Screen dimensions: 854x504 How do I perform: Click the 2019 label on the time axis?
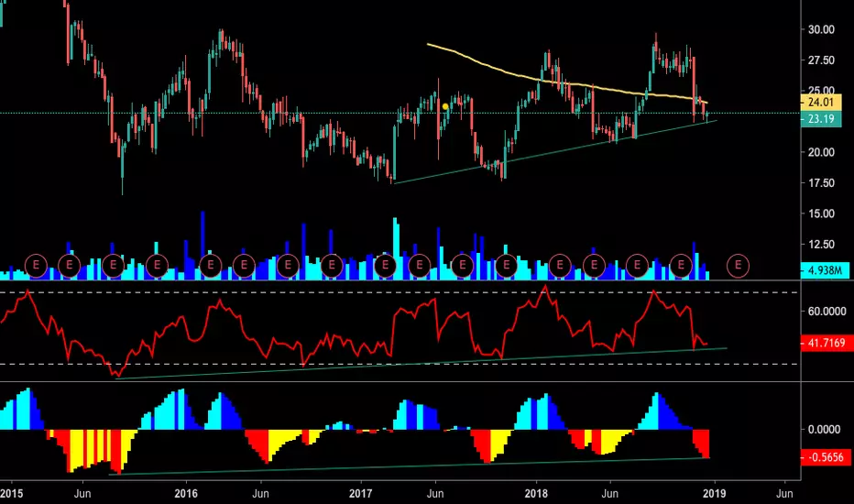714,494
